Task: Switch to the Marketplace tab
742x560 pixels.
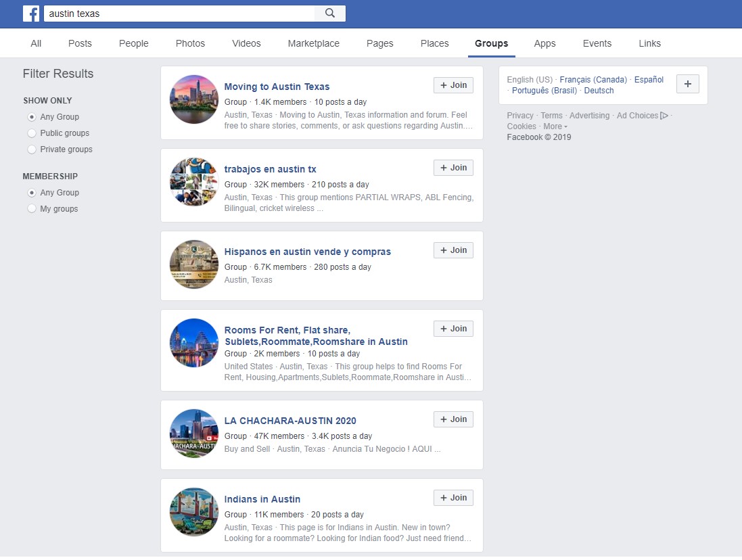Action: coord(314,43)
